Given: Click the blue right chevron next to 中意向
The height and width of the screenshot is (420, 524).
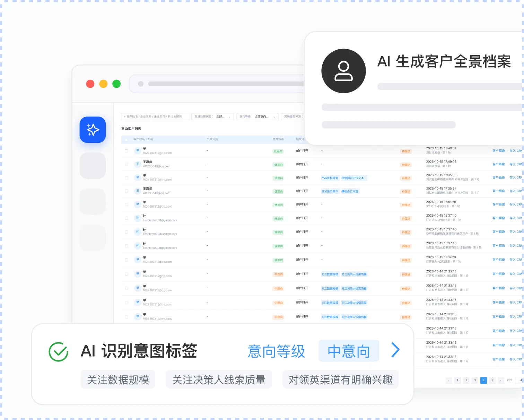Looking at the screenshot, I should (395, 350).
